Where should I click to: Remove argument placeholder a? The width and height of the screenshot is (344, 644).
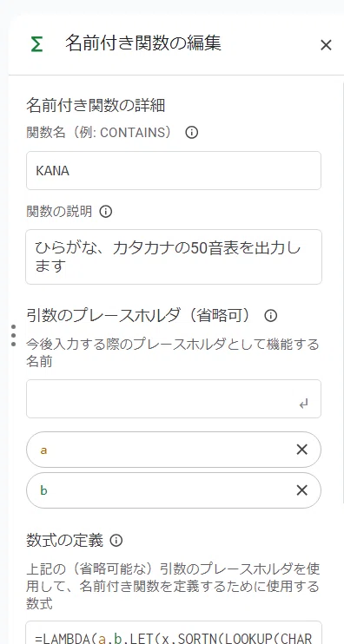pos(302,450)
